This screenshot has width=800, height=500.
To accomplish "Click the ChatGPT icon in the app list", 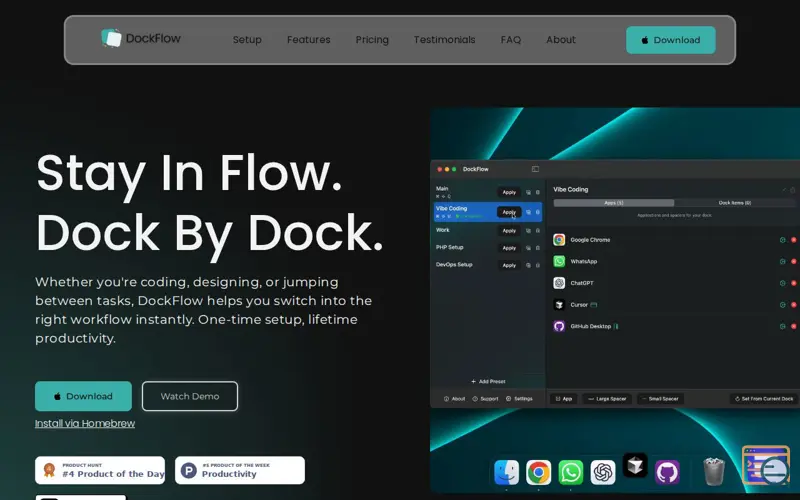I will pos(559,283).
